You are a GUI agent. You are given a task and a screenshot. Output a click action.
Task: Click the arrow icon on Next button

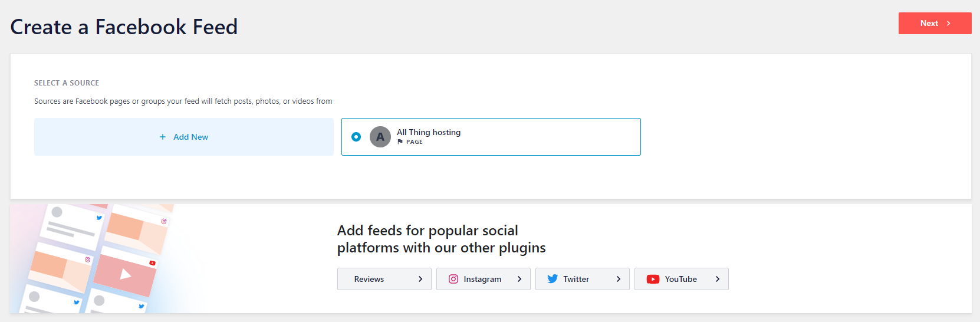949,24
